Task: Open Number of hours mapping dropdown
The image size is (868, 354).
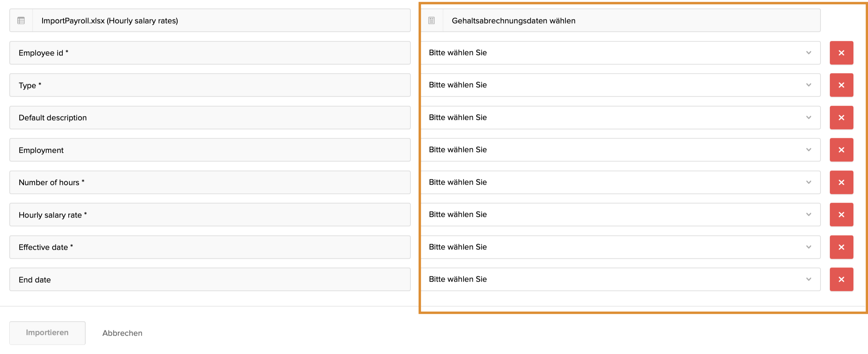Action: pos(620,183)
